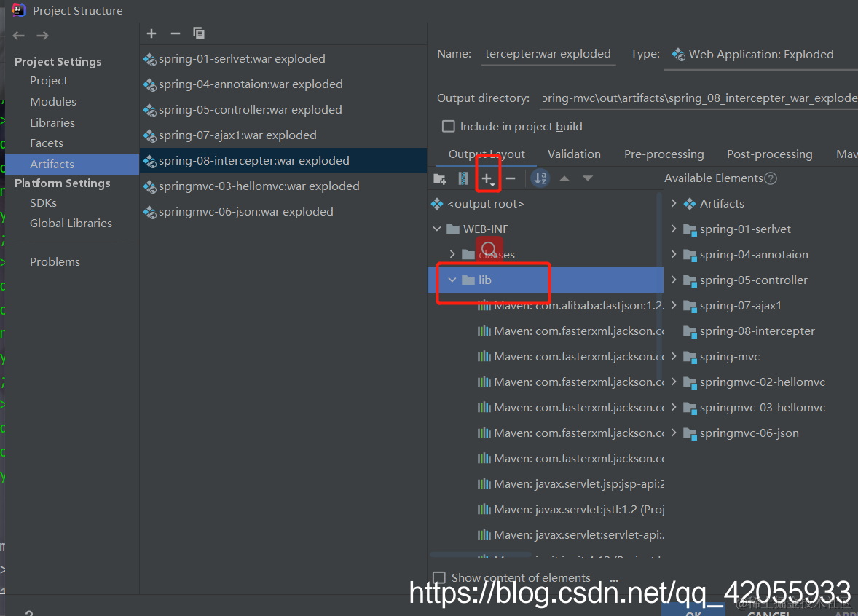
Task: Click the WEB-INF folder icon
Action: pyautogui.click(x=453, y=229)
